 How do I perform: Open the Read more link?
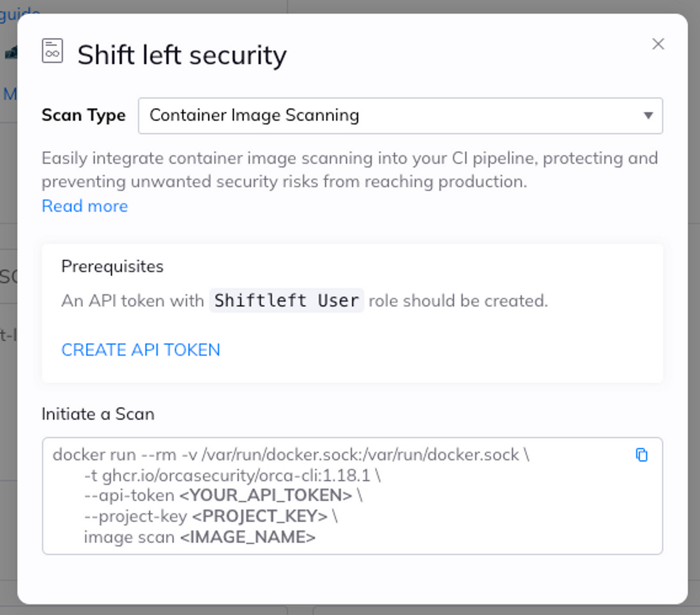(85, 206)
